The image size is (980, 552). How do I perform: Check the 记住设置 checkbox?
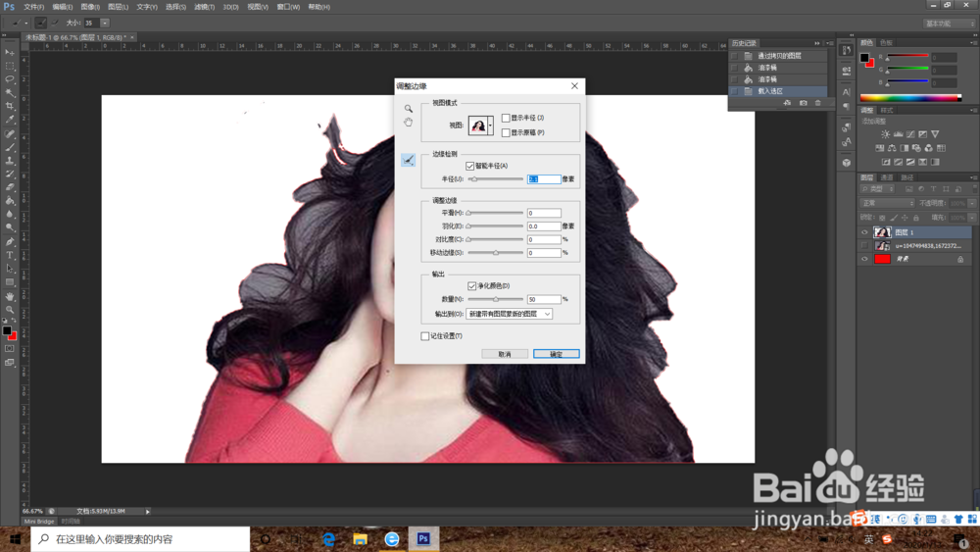[425, 336]
